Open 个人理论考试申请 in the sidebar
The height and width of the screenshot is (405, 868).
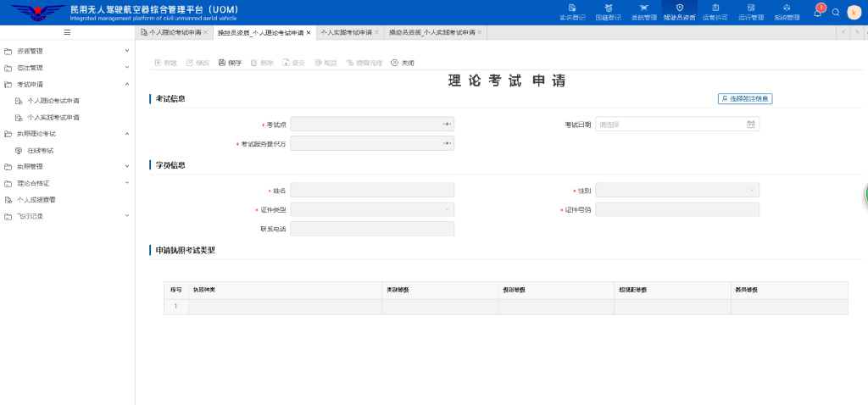click(x=53, y=102)
